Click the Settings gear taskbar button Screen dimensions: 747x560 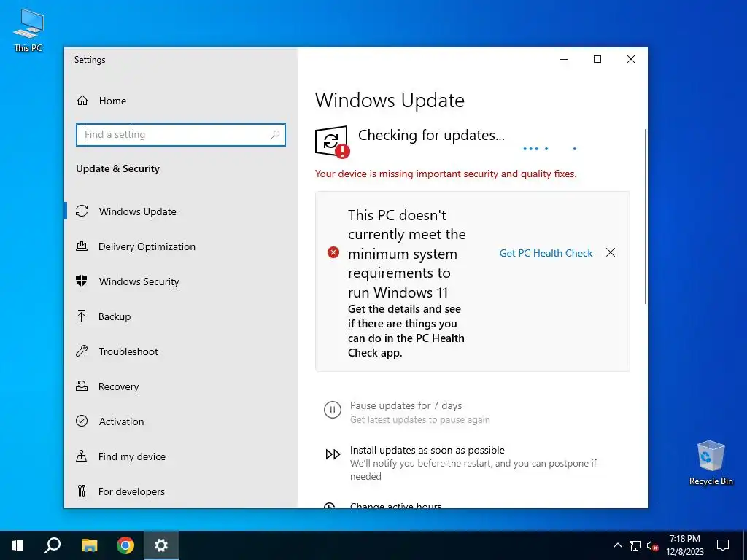(161, 545)
